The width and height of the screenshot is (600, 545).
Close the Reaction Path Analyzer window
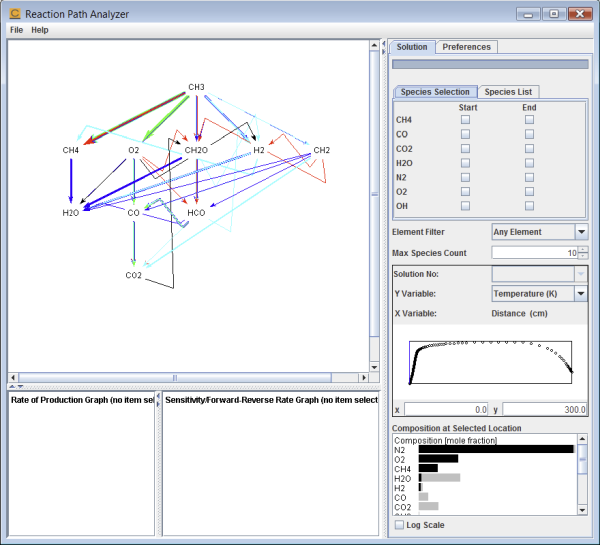[580, 15]
